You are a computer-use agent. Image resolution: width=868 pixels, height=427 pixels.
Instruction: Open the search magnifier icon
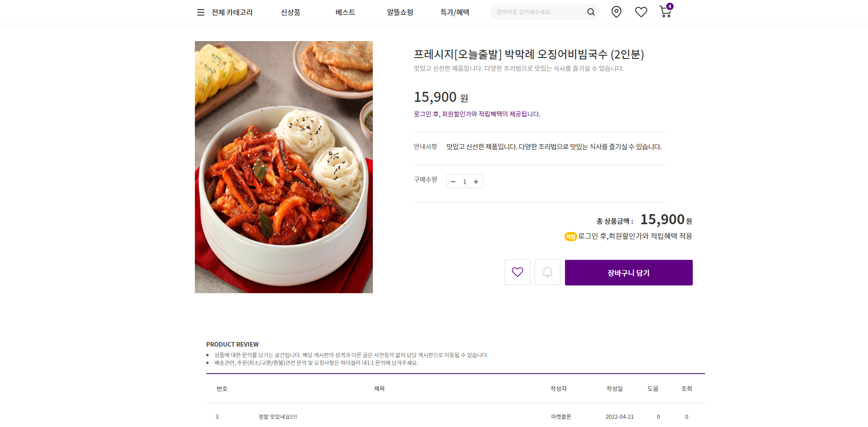(x=591, y=12)
